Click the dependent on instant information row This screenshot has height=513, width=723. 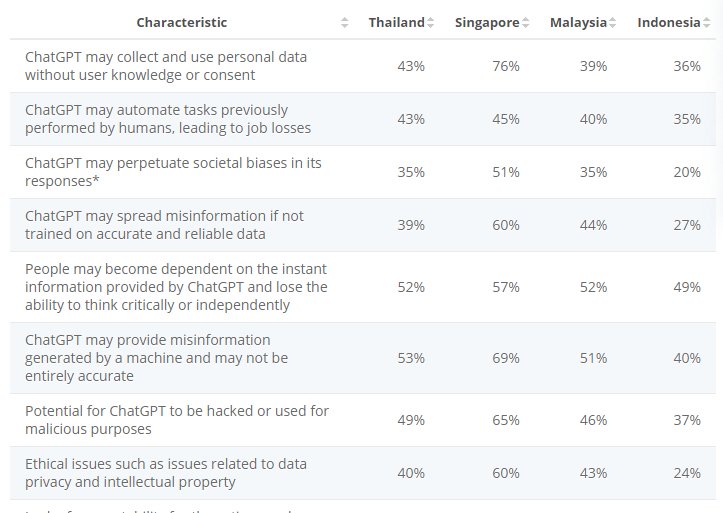click(176, 287)
